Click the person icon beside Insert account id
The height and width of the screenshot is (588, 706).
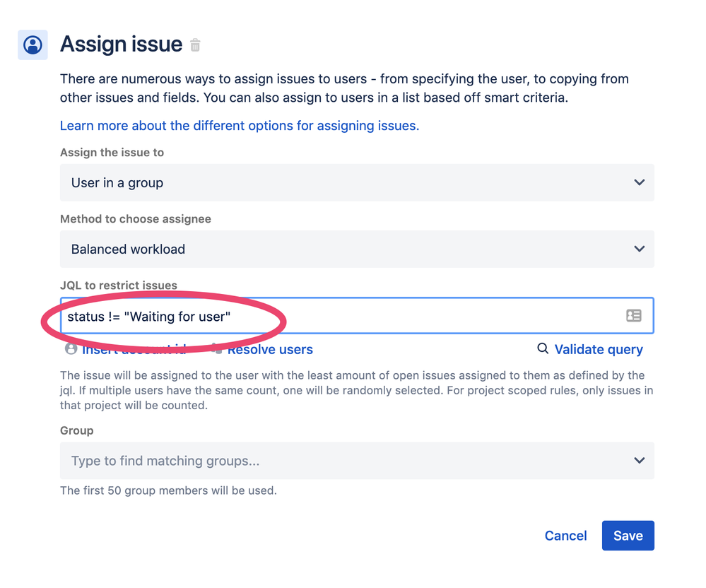pos(71,349)
